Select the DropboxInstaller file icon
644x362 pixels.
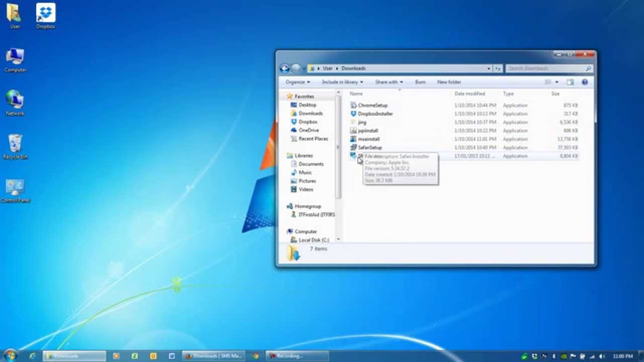click(x=353, y=114)
